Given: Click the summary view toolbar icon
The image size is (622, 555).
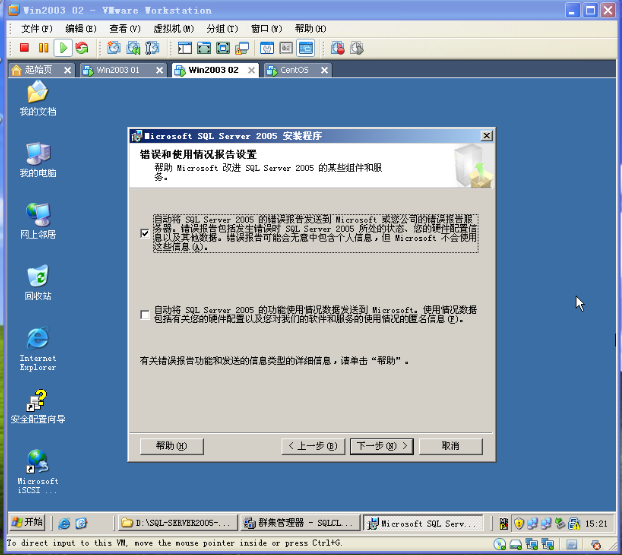Looking at the screenshot, I should (267, 48).
